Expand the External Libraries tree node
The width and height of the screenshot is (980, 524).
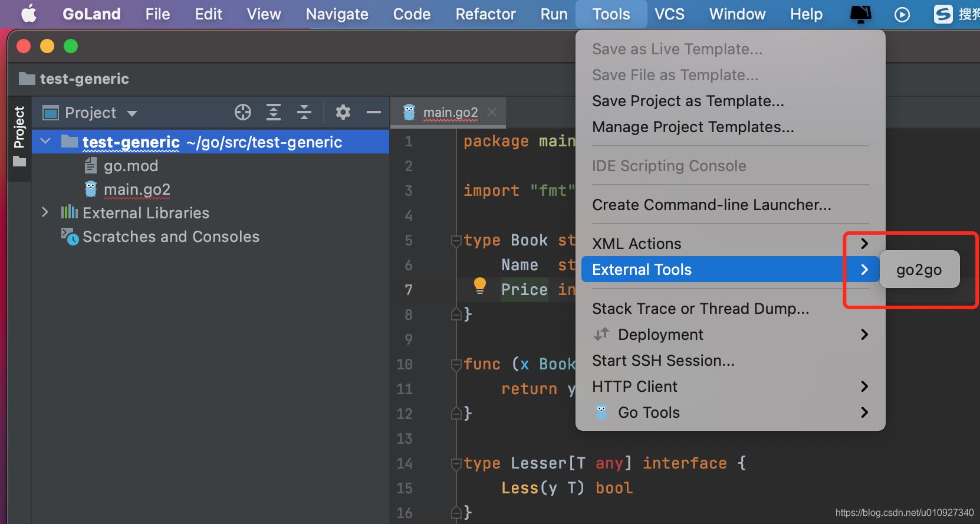tap(45, 212)
